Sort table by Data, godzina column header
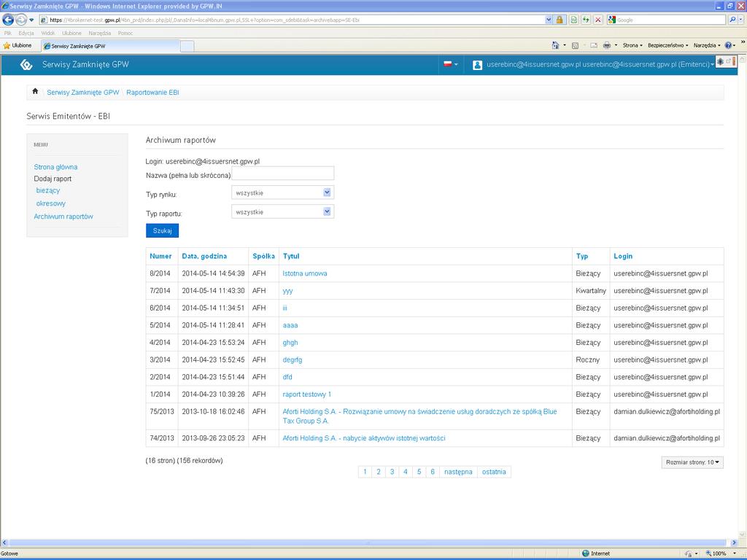 click(204, 256)
